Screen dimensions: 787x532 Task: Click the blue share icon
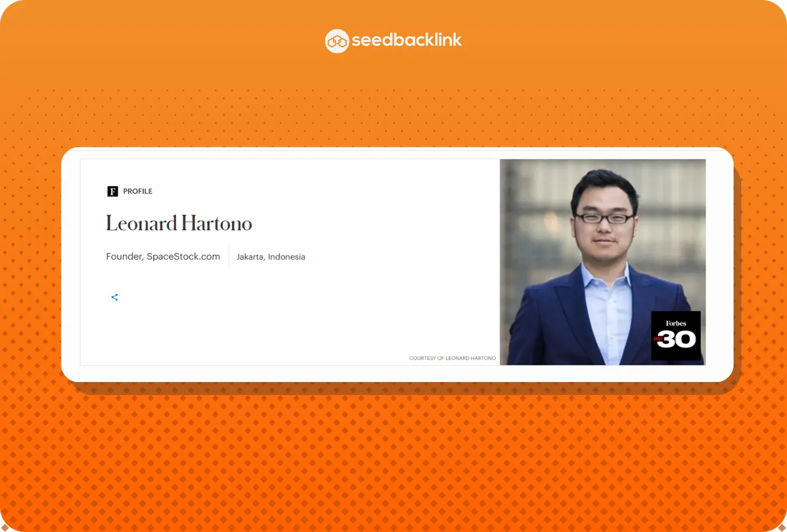pos(114,297)
